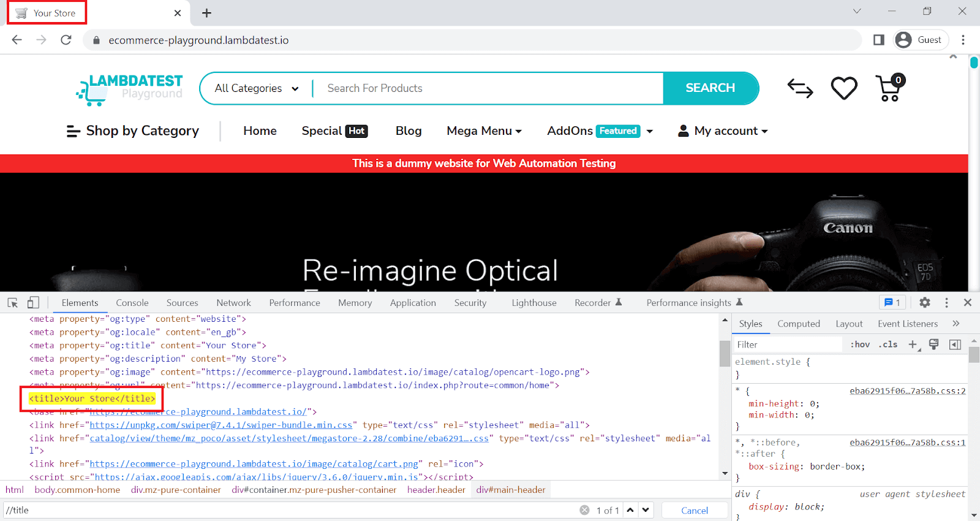Click the Search For Products field

click(488, 88)
